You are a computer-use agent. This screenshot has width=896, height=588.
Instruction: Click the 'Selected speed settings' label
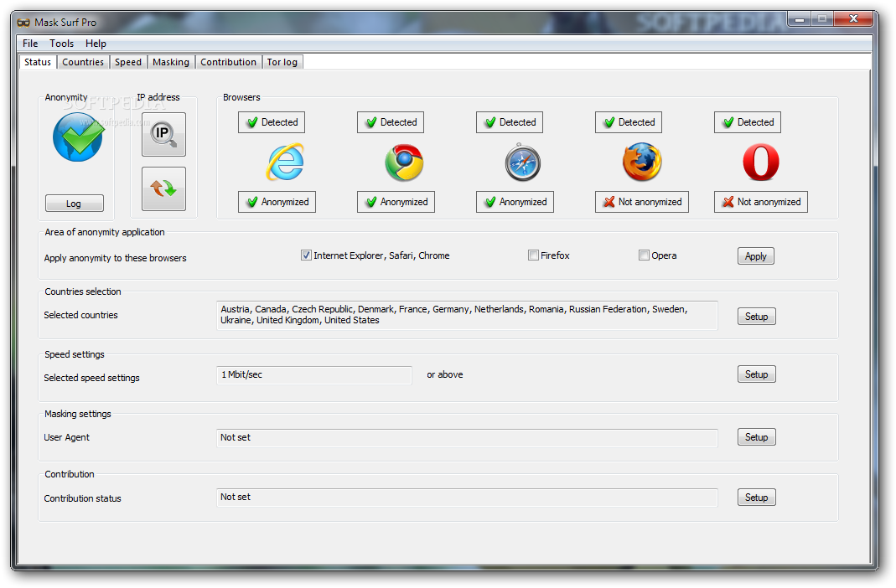91,378
